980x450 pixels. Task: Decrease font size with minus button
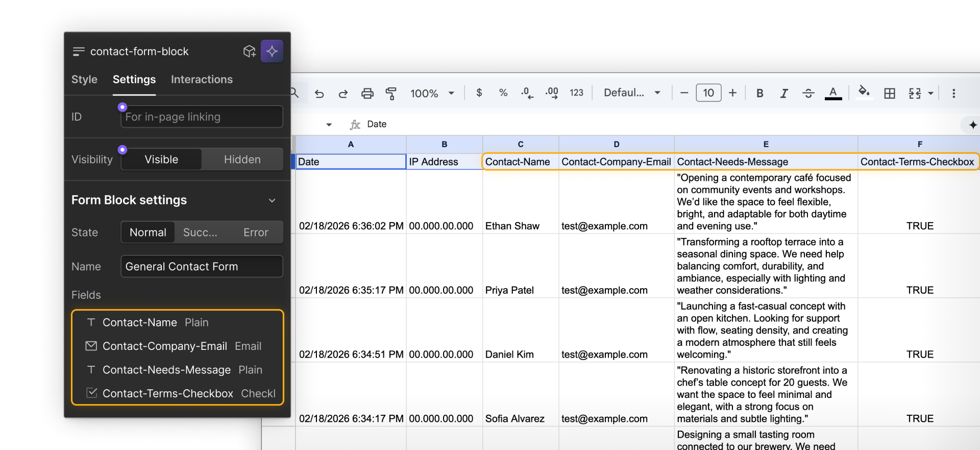(x=684, y=93)
